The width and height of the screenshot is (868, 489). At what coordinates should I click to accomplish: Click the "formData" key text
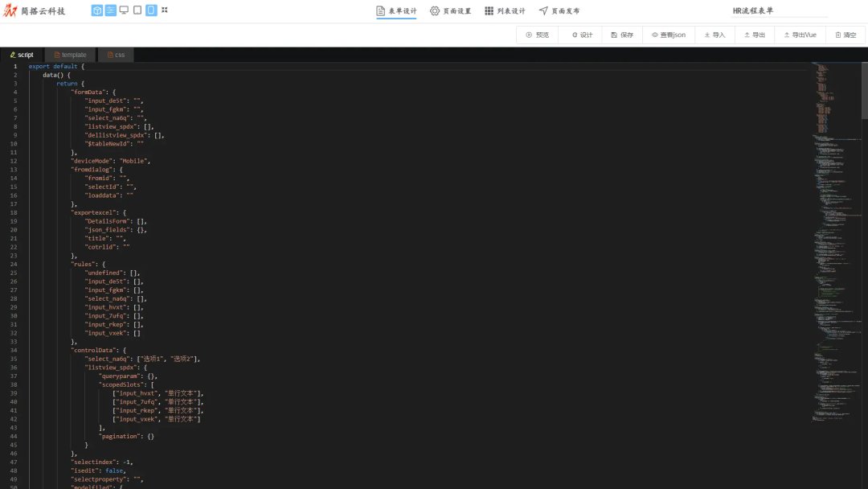pyautogui.click(x=88, y=92)
